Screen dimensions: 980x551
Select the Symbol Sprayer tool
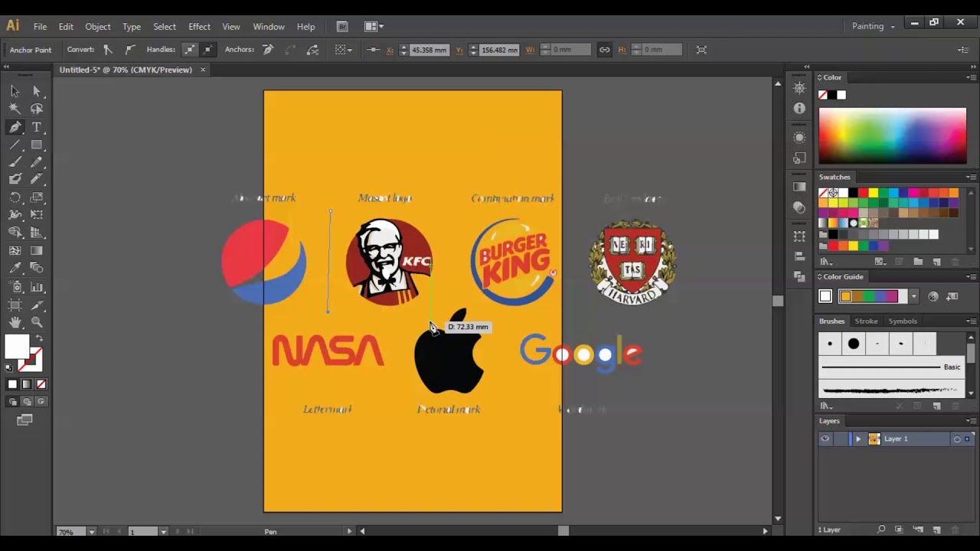(15, 287)
